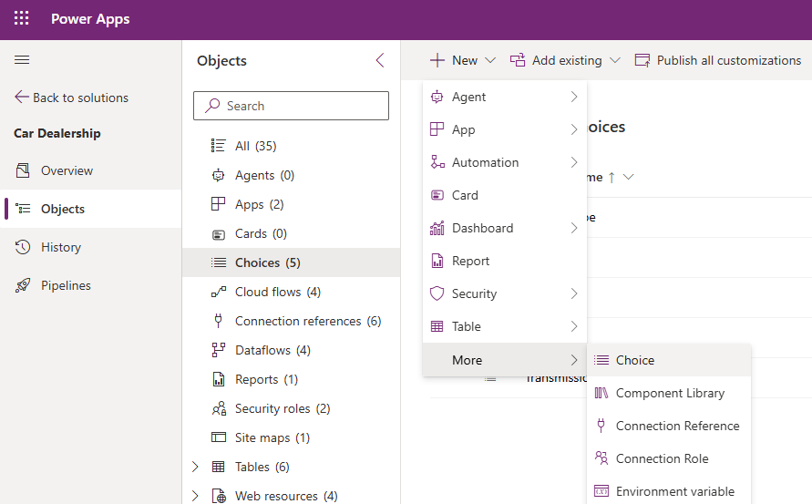Viewport: 812px width, 504px height.
Task: Click Publish all customizations
Action: [x=718, y=60]
